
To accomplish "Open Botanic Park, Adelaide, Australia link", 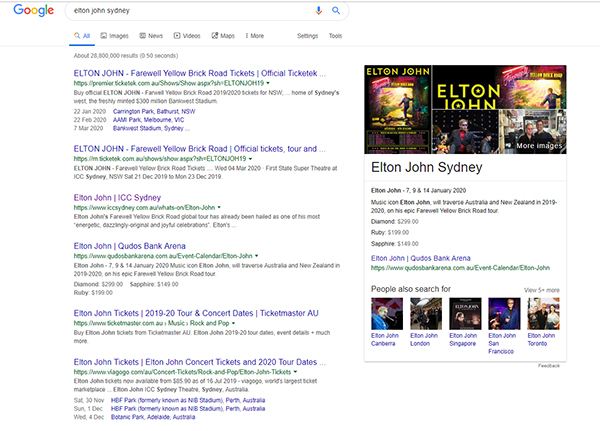I will [153, 417].
